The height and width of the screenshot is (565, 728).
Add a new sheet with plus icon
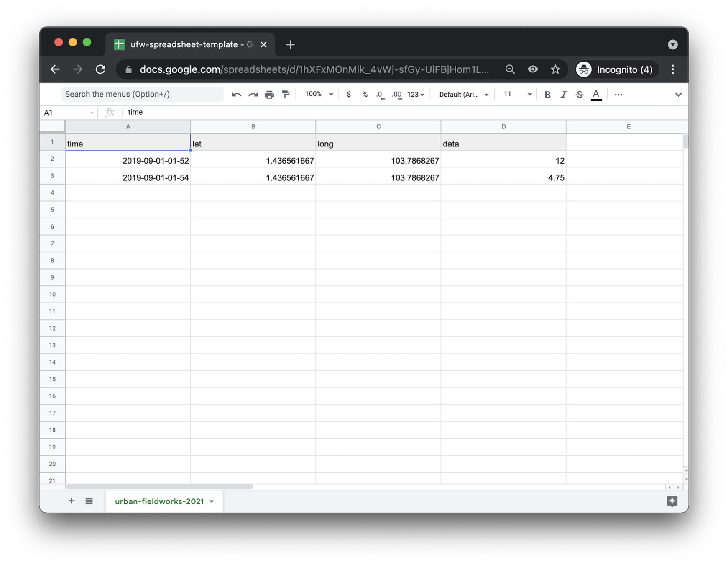coord(72,501)
